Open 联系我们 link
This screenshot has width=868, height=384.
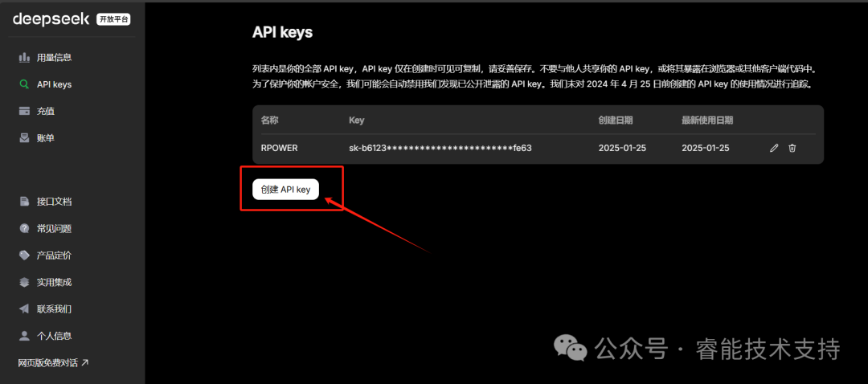pos(55,308)
